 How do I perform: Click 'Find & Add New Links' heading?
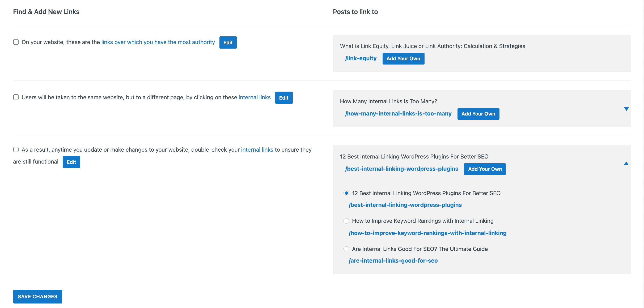(46, 12)
